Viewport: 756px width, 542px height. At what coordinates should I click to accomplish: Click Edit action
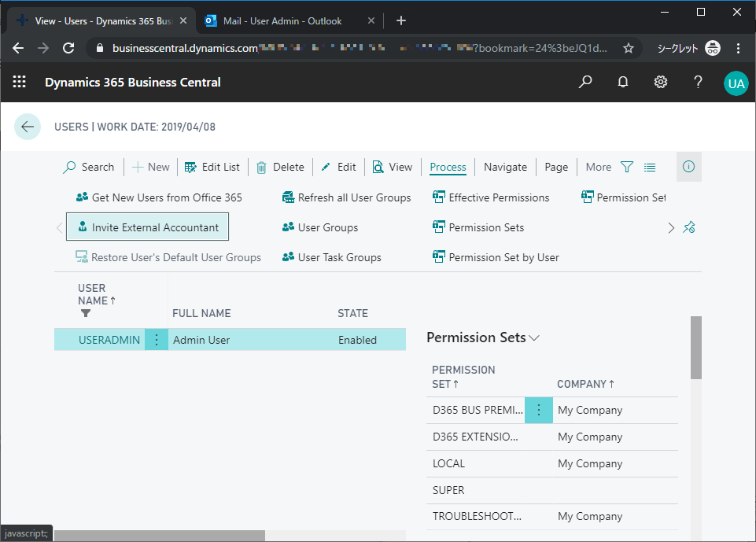pos(338,167)
